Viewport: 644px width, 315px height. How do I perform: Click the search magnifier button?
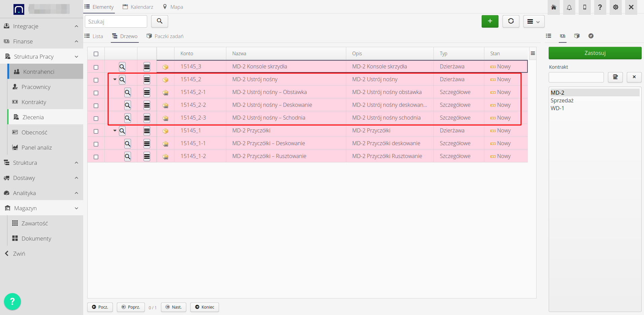(x=159, y=21)
